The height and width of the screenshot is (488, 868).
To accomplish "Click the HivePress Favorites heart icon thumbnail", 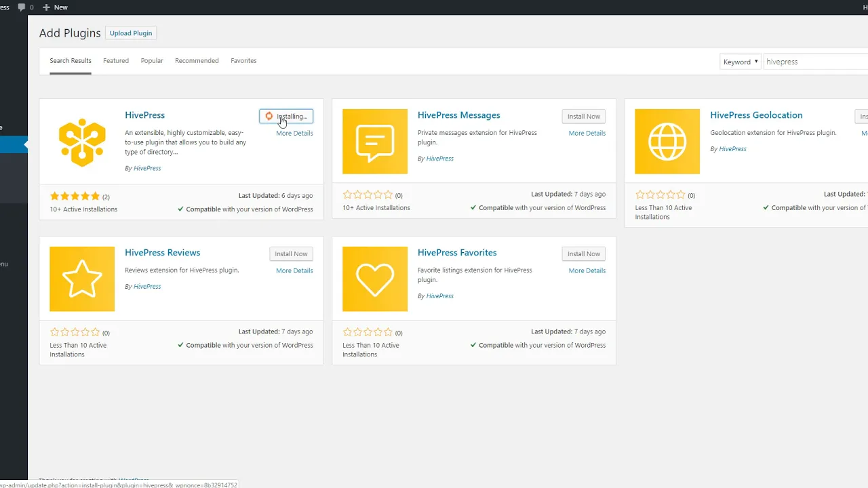I will [375, 279].
